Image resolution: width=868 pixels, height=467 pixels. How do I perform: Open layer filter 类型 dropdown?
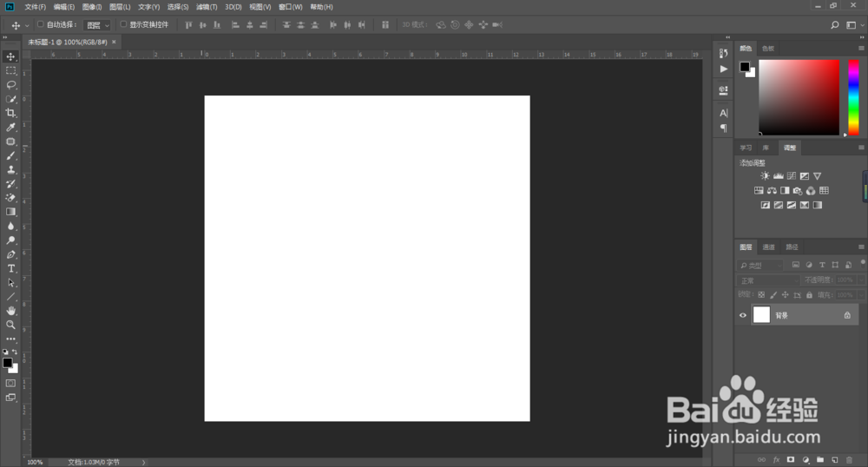click(760, 265)
